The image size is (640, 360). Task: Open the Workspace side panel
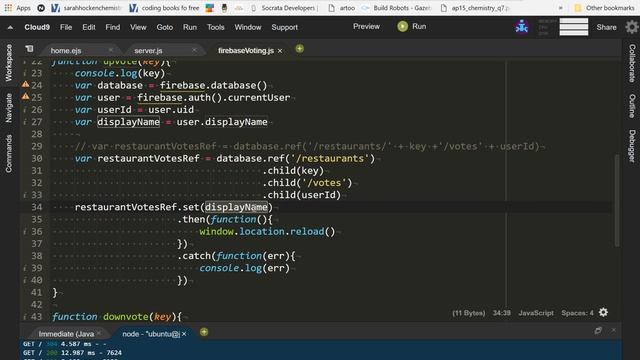(9, 62)
